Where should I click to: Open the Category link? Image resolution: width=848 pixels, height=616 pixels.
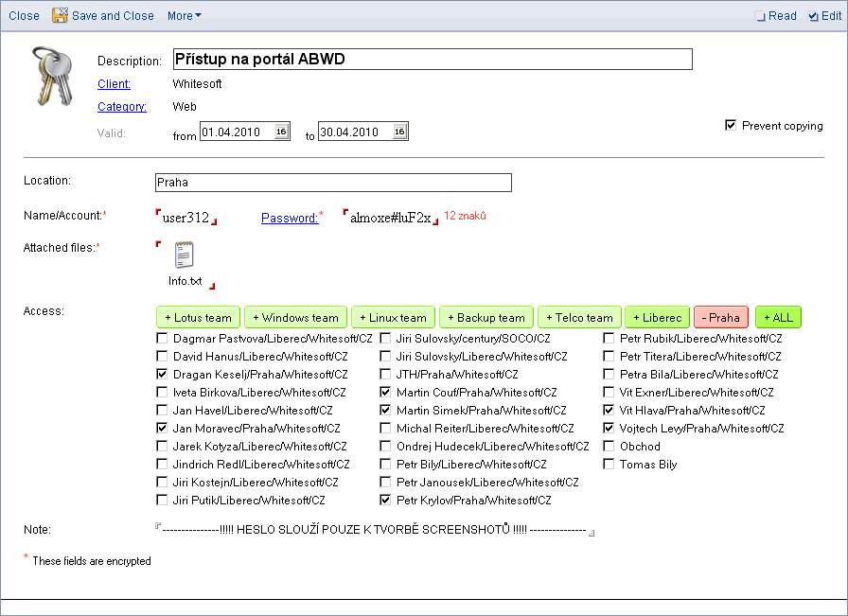click(121, 107)
